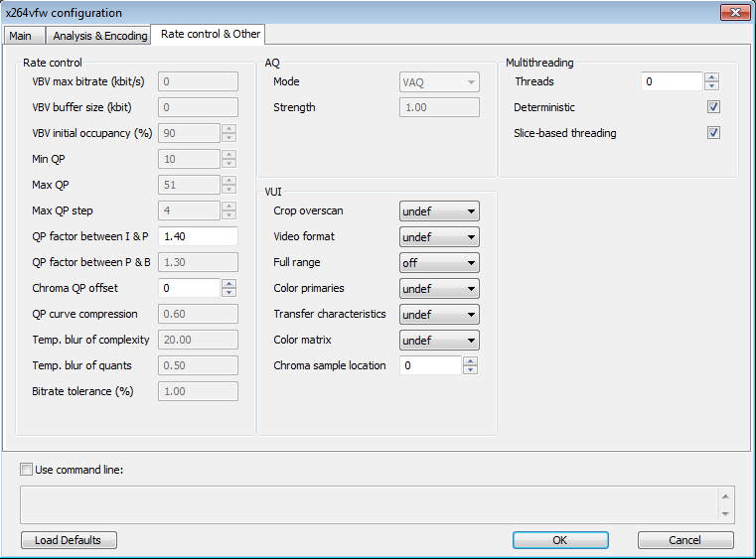Click the Min QP field
Screen dimensions: 756x559
click(189, 159)
